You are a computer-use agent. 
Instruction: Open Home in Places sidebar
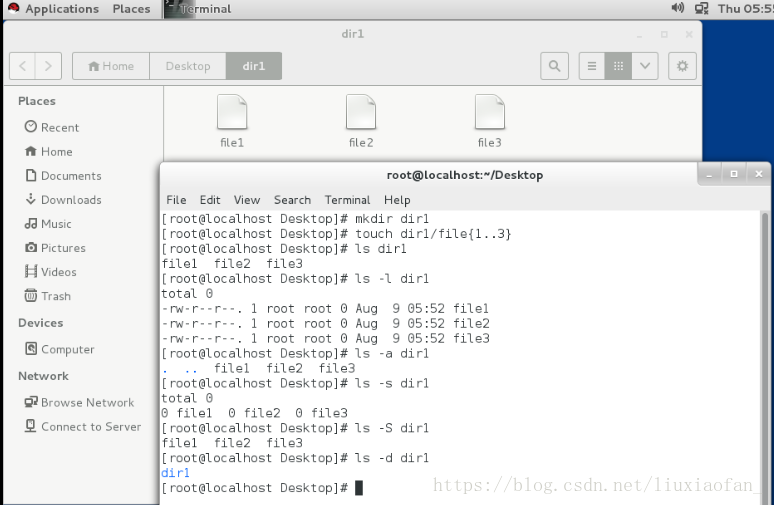coord(48,152)
